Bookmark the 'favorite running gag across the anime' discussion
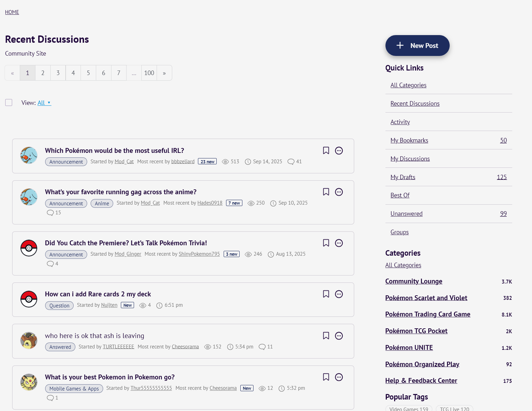532x411 pixels. 326,192
